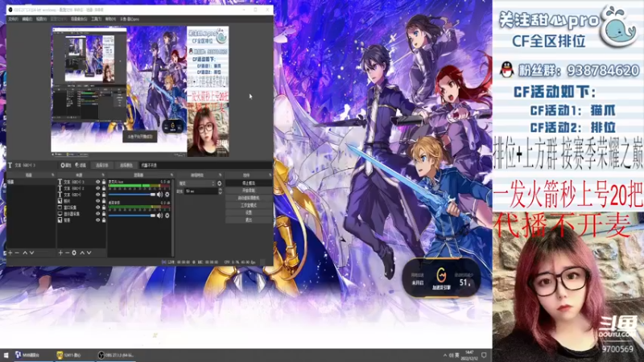
Task: Open the 场景集合 menu
Action: (78, 19)
